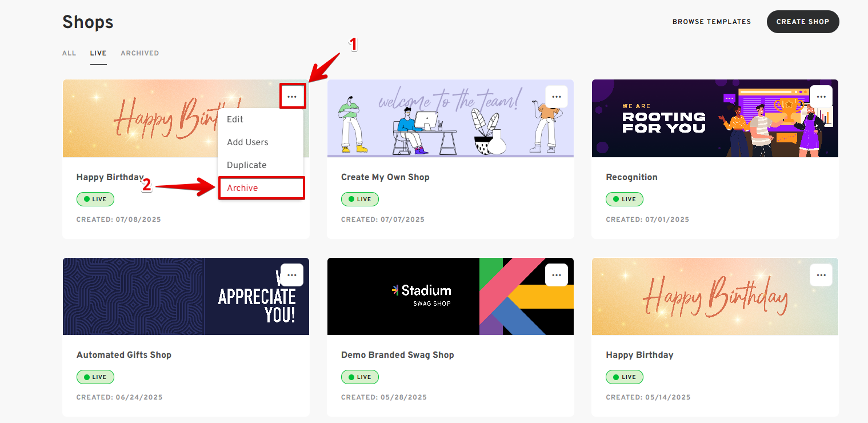Open three-dots menu on Demo Branded Swag Shop
This screenshot has height=423, width=868.
coord(557,275)
